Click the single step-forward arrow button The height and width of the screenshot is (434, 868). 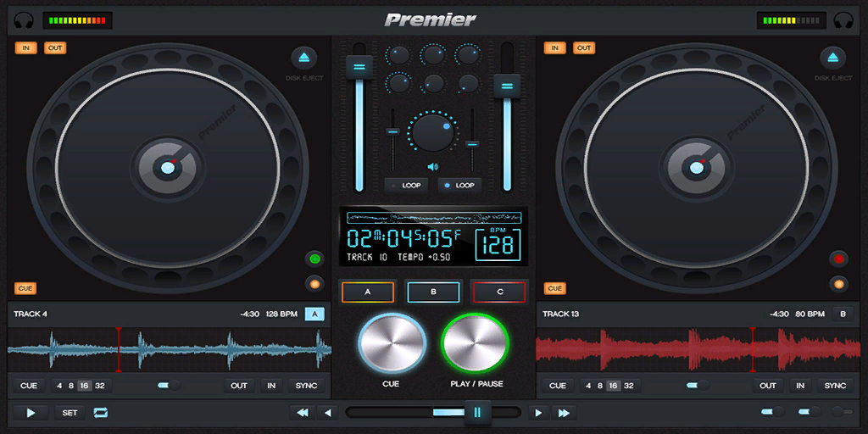point(538,413)
